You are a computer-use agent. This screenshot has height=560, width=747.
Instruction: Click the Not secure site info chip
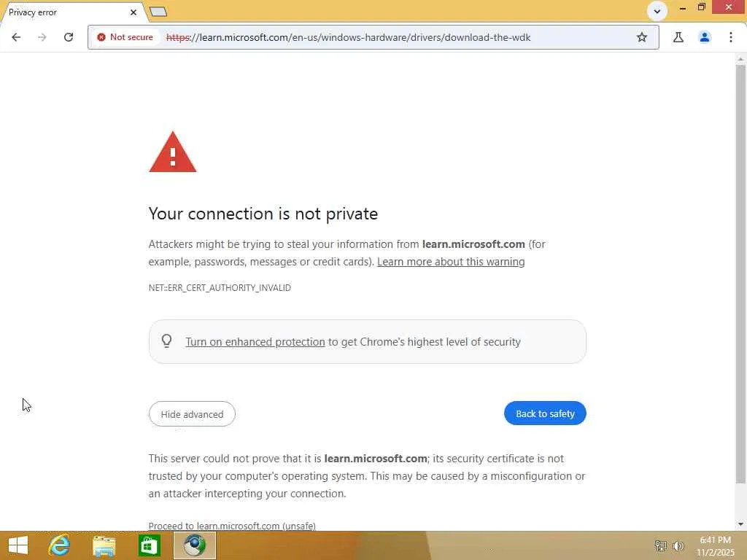tap(125, 37)
